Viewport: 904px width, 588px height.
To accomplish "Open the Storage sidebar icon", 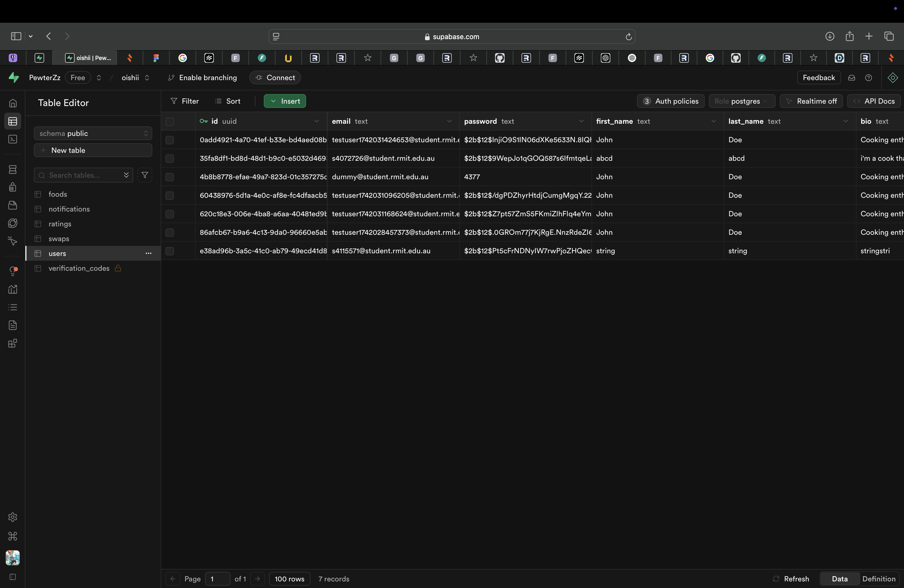I will pos(12,205).
